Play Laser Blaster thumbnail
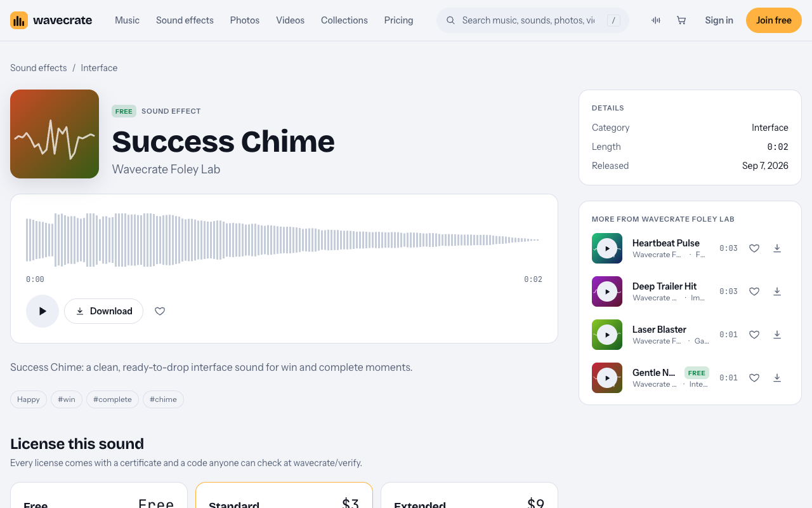Viewport: 812px width, 508px height. tap(607, 335)
